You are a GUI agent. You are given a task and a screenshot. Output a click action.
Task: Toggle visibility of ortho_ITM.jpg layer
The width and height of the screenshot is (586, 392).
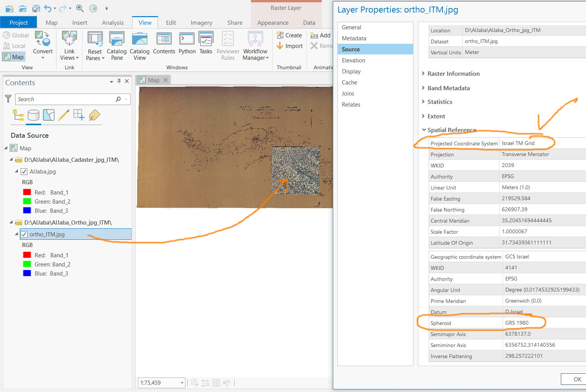pos(24,234)
